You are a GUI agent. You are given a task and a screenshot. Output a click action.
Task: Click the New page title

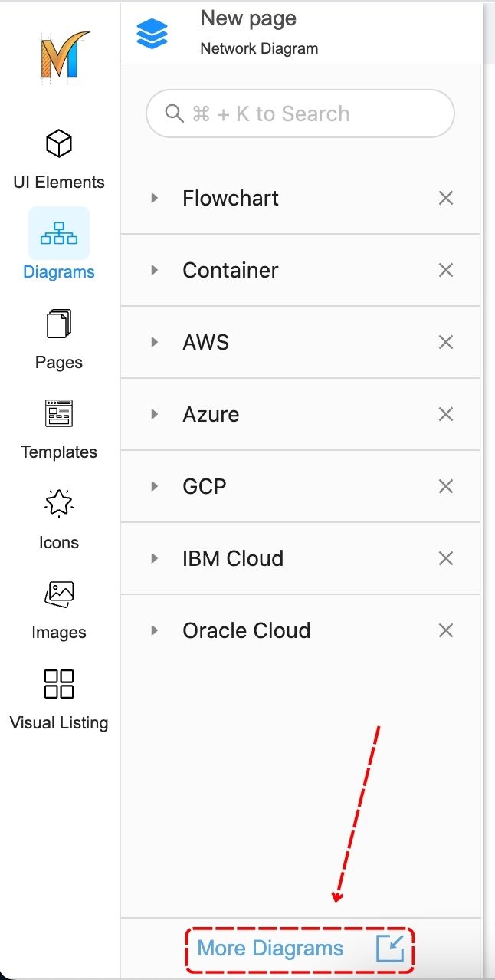coord(248,18)
